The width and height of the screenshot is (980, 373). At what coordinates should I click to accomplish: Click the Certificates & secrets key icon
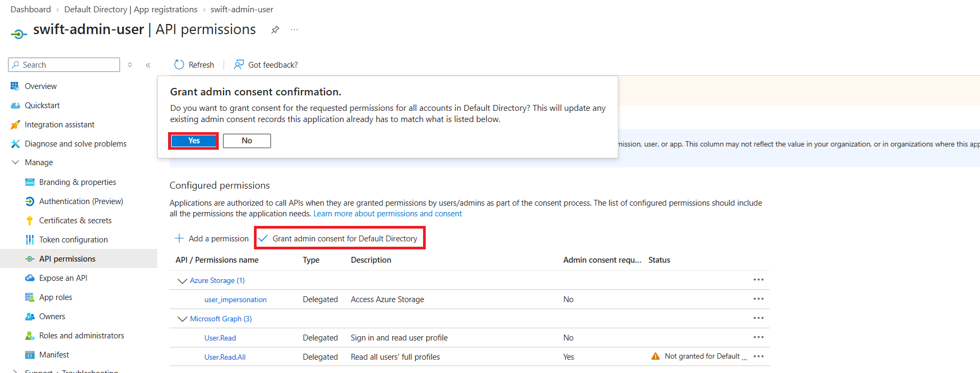(30, 221)
